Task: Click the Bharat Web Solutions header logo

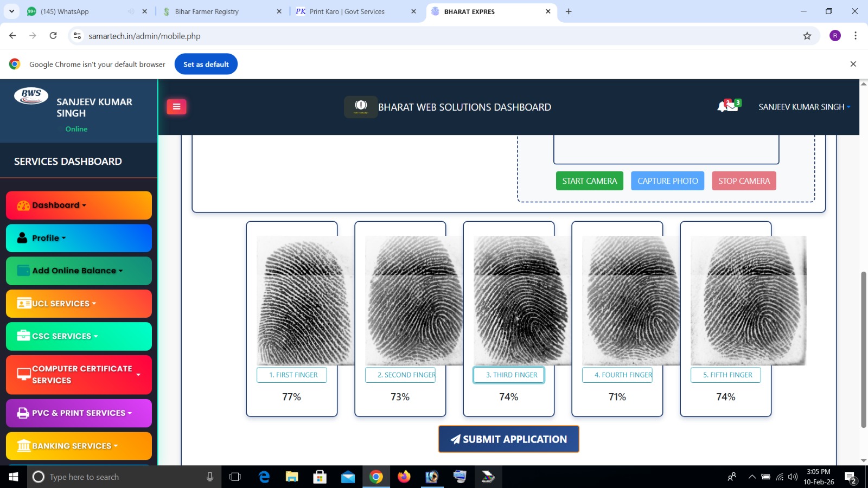Action: (361, 107)
